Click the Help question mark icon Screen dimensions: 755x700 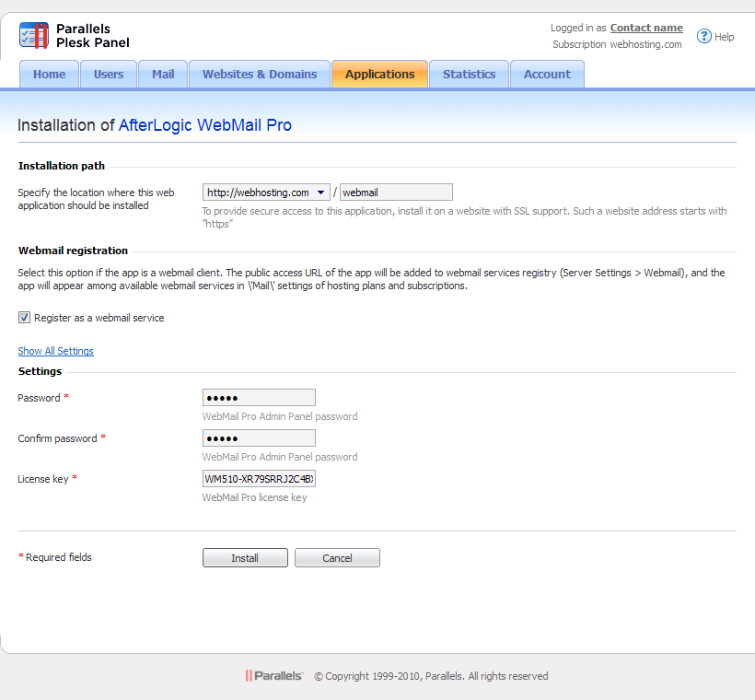pos(704,37)
